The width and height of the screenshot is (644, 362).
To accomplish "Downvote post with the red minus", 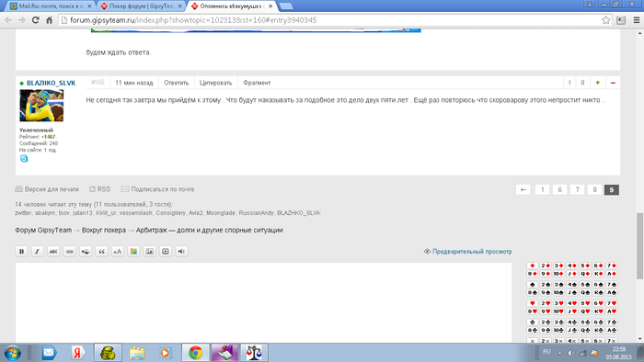I will (613, 83).
